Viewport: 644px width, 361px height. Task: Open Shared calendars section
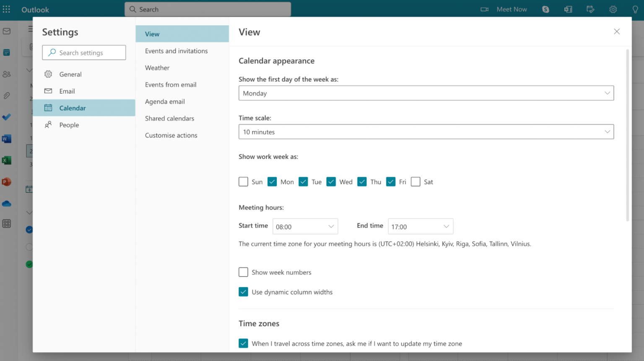182,118
